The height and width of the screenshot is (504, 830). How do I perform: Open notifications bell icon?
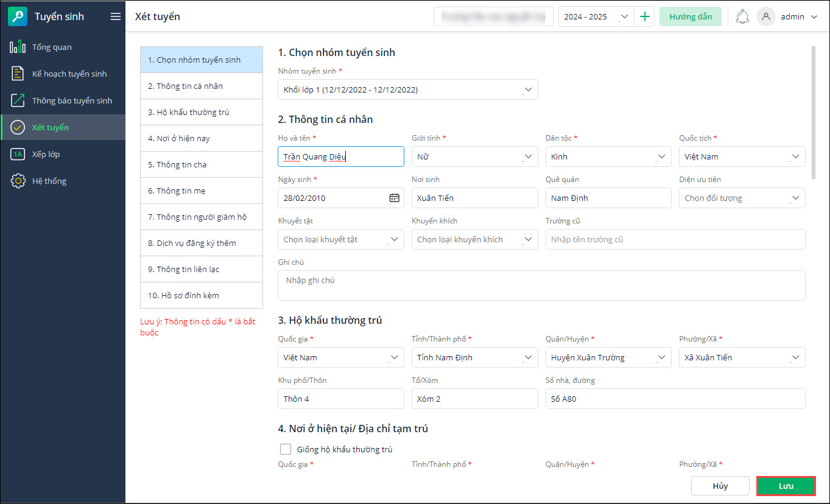tap(742, 16)
